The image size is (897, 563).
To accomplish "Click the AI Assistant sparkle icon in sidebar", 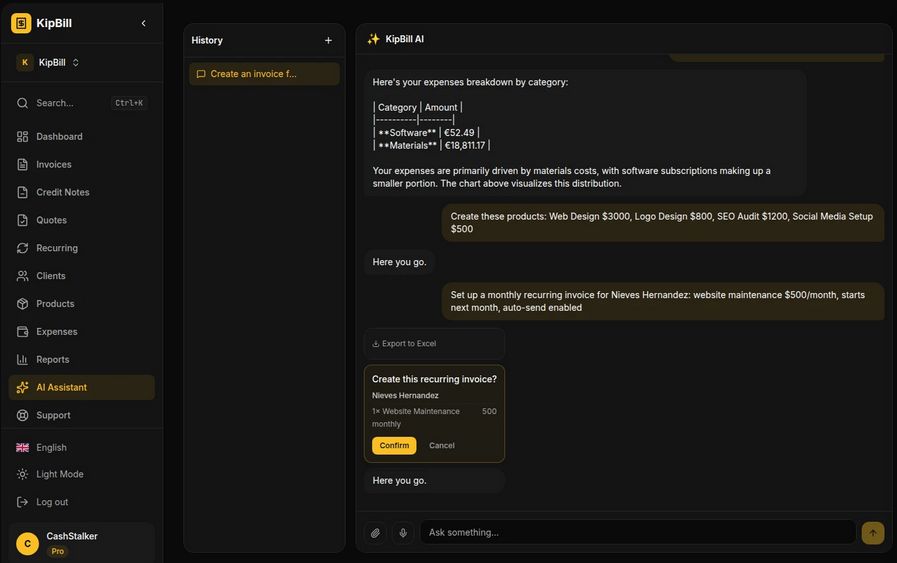I will pyautogui.click(x=22, y=387).
